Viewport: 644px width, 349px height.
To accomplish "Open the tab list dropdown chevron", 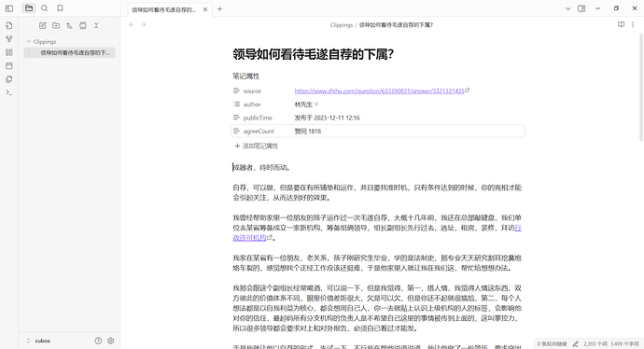I will tap(568, 8).
